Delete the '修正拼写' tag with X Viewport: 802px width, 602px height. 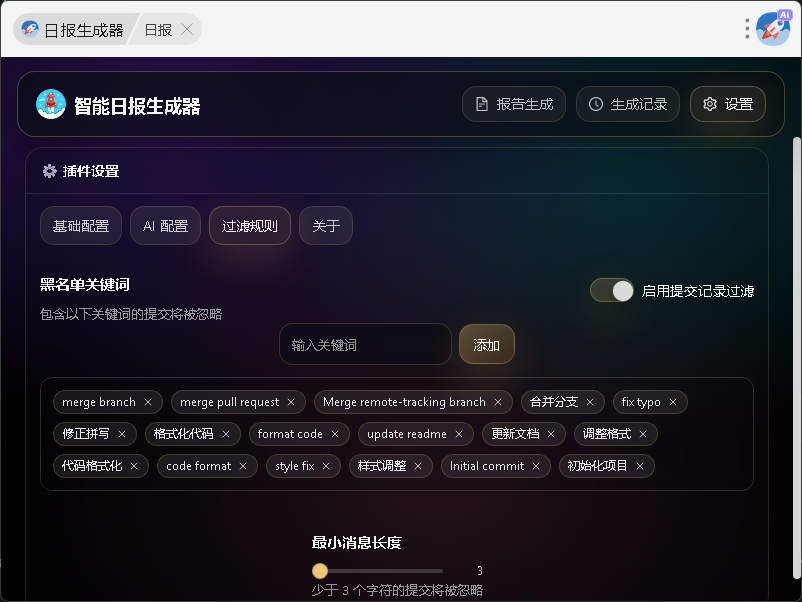(122, 434)
